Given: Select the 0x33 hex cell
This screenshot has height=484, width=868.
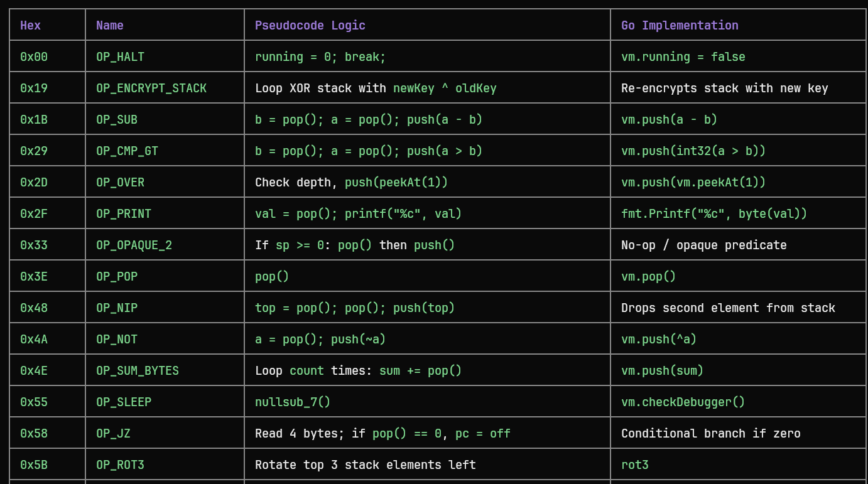Looking at the screenshot, I should click(48, 245).
